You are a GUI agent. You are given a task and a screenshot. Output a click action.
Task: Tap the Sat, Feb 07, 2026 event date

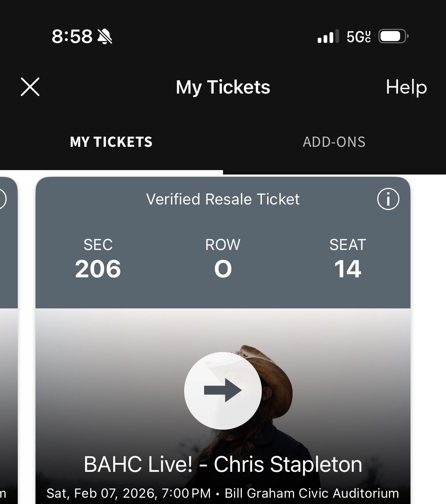click(x=100, y=493)
